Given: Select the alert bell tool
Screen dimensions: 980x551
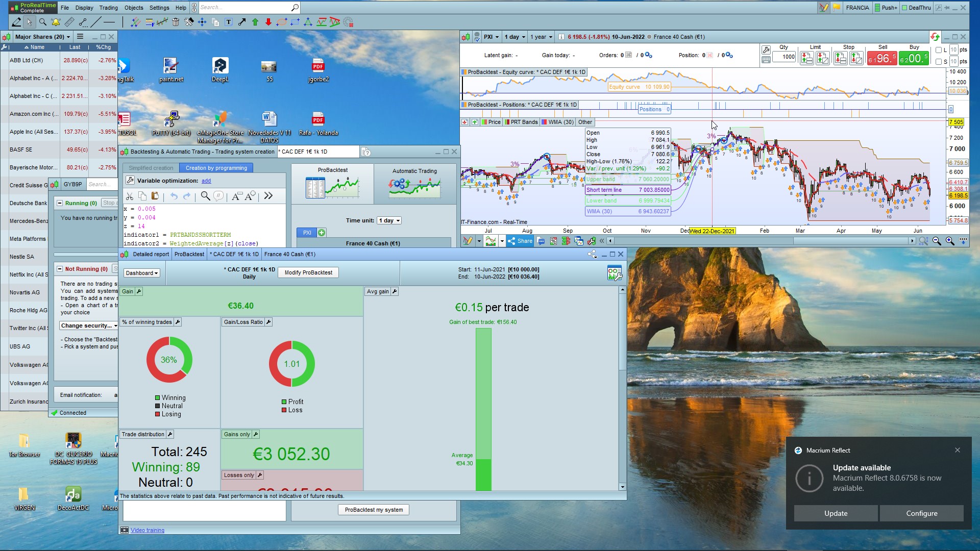Looking at the screenshot, I should click(x=56, y=22).
